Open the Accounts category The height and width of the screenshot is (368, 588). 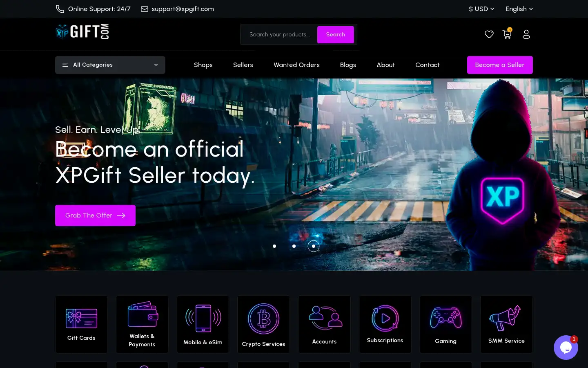tap(324, 324)
